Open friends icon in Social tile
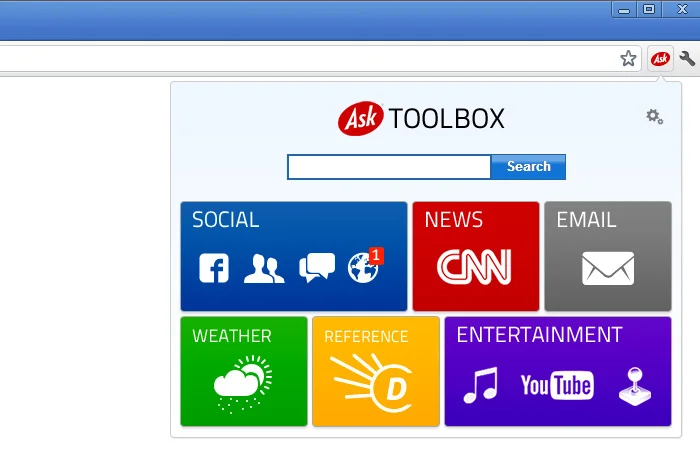The image size is (700, 451). pyautogui.click(x=264, y=268)
